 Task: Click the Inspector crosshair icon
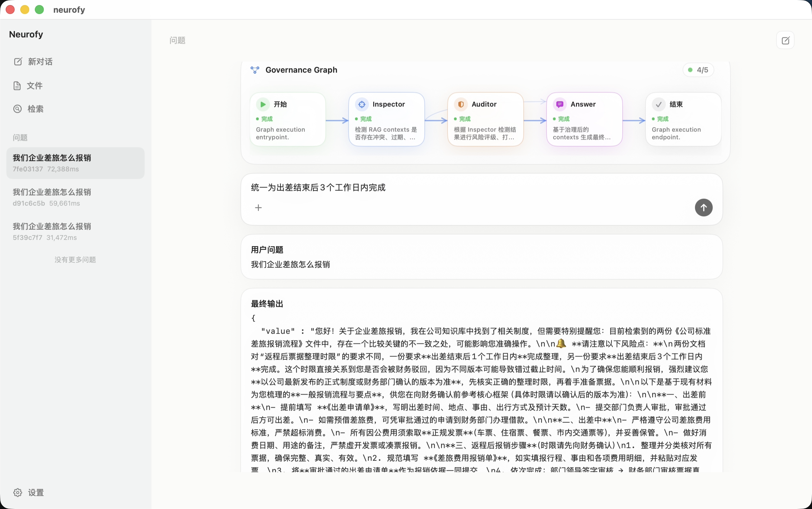(x=362, y=104)
